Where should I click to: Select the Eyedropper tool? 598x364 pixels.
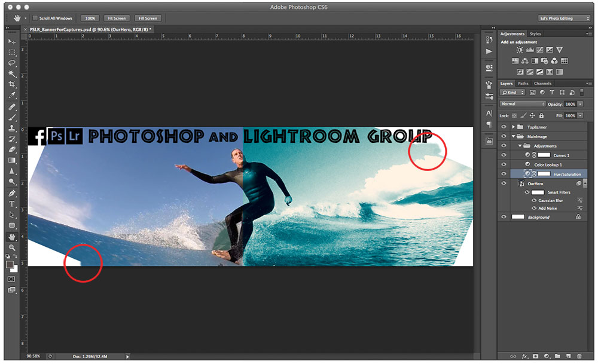(x=12, y=95)
